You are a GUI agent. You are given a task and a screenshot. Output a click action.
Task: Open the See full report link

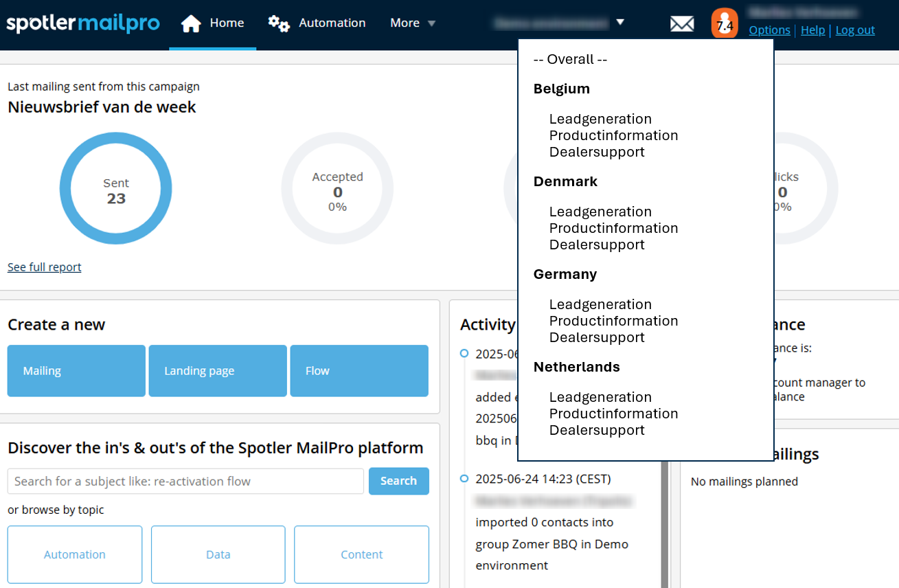(45, 267)
